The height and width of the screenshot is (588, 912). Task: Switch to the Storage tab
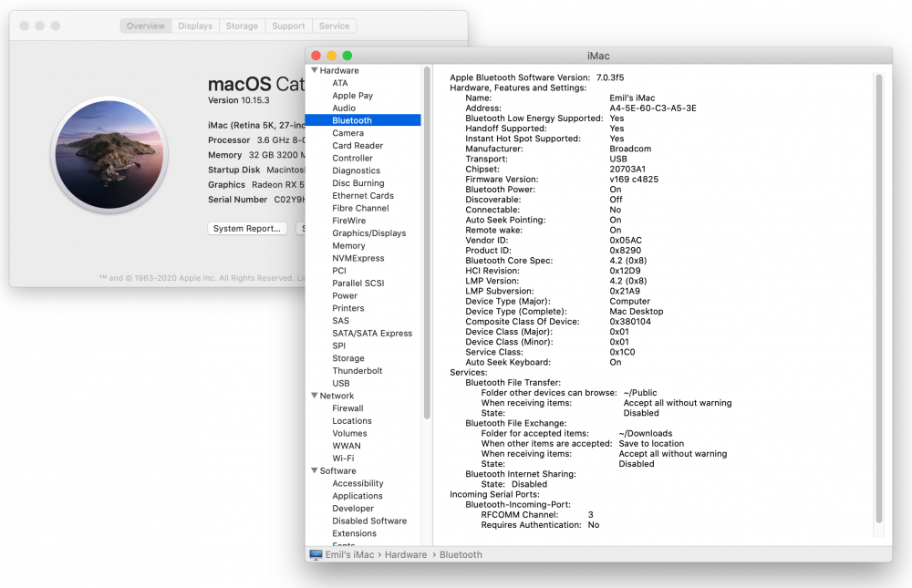point(242,26)
